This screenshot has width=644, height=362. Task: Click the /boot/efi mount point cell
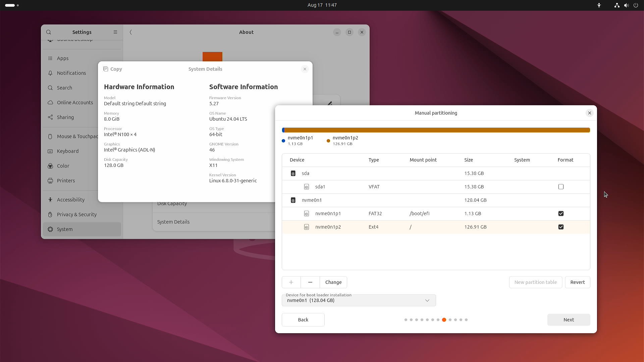(420, 214)
